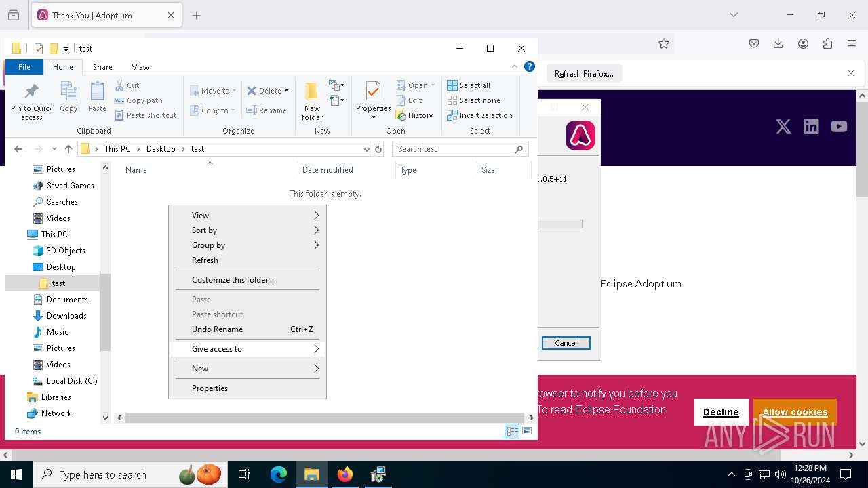Choose Customize this folder entry
Screen dimensions: 868x488
(x=248, y=280)
